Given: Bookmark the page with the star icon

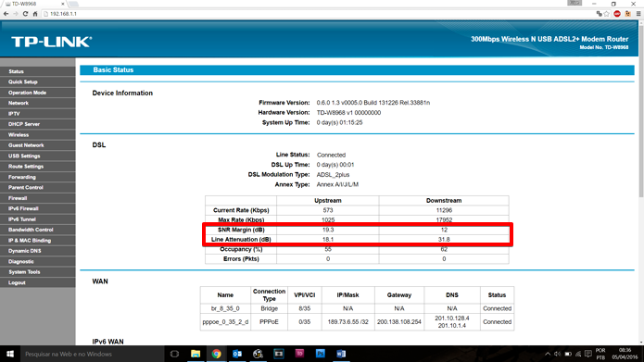Looking at the screenshot, I should click(x=607, y=14).
